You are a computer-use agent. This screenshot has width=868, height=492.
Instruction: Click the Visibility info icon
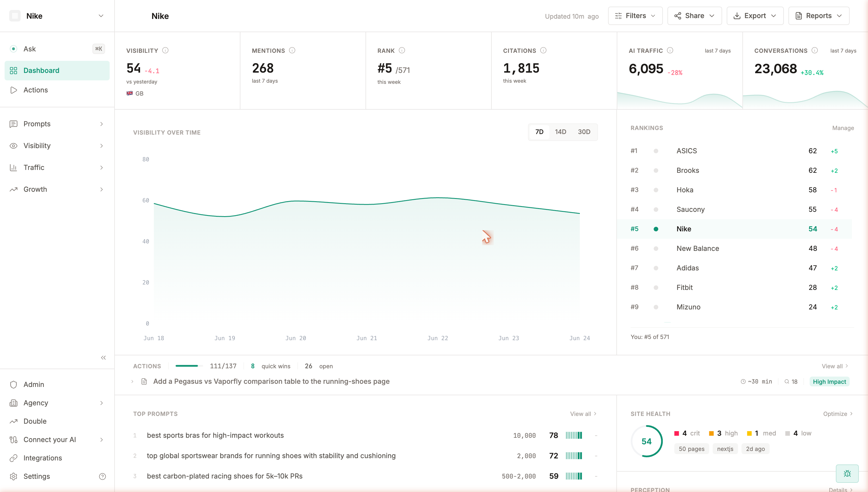pyautogui.click(x=165, y=50)
